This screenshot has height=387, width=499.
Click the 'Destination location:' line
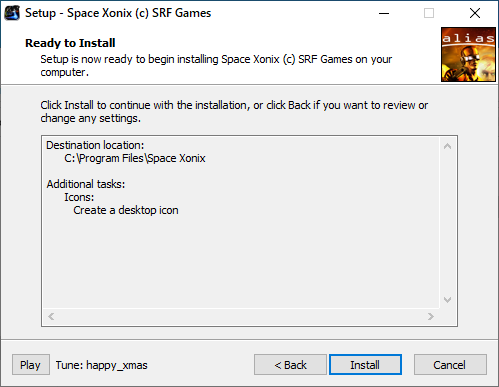[x=95, y=145]
